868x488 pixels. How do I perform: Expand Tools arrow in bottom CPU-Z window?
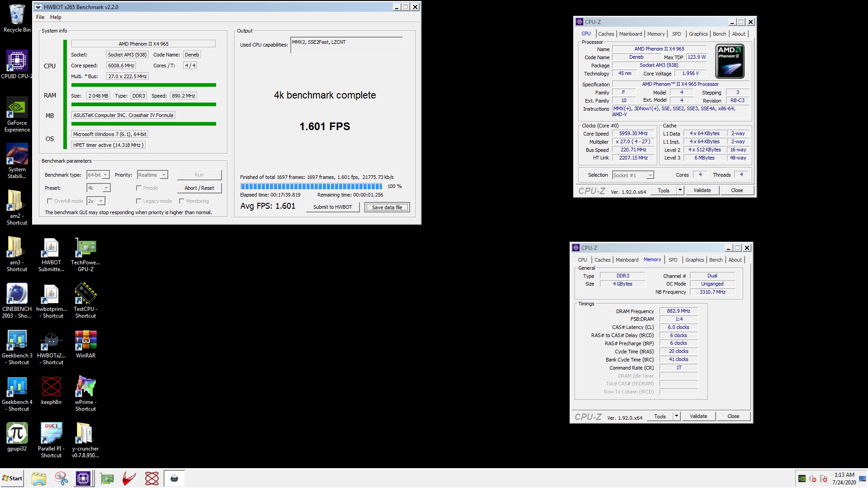676,416
